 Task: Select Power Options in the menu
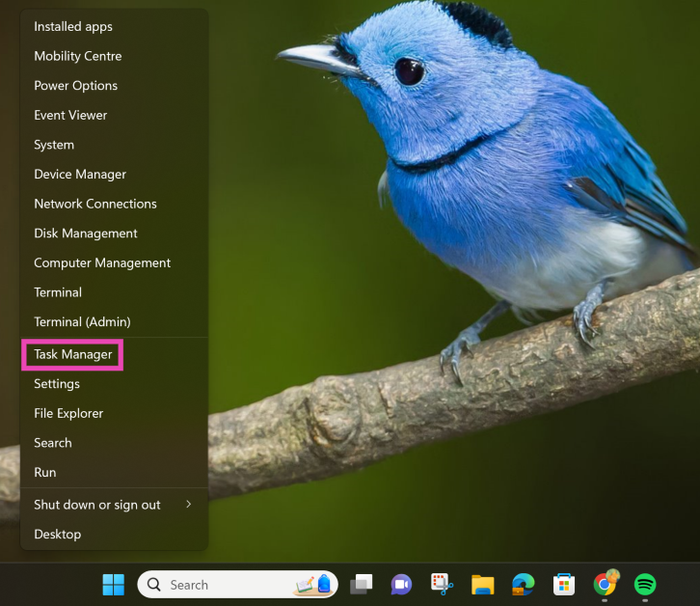click(75, 85)
